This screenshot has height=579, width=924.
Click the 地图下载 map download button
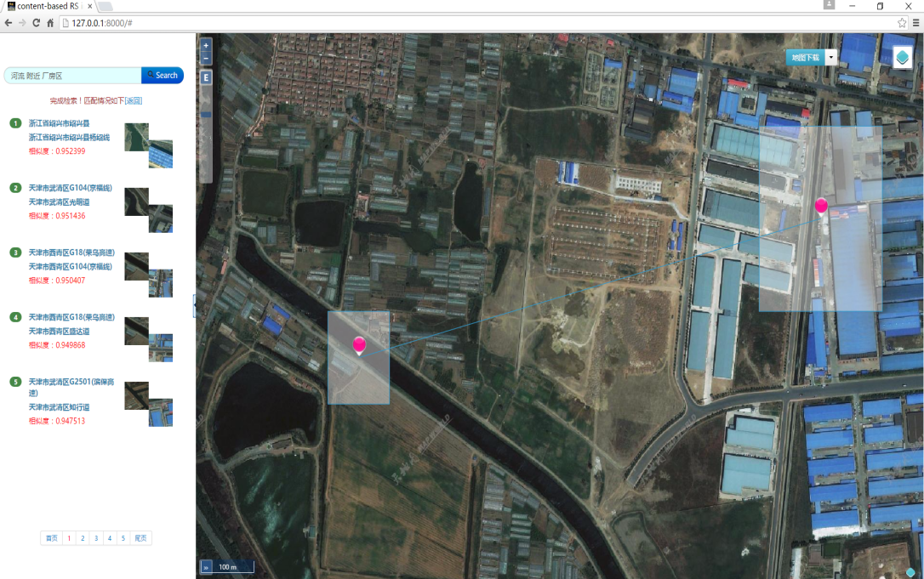[805, 58]
